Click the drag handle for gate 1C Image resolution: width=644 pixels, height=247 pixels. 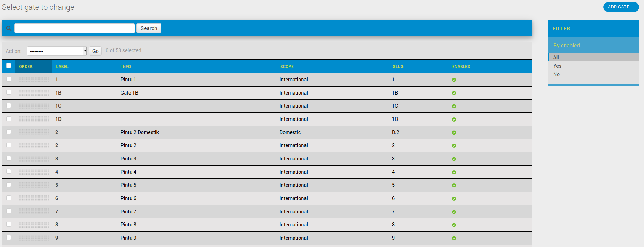click(34, 106)
